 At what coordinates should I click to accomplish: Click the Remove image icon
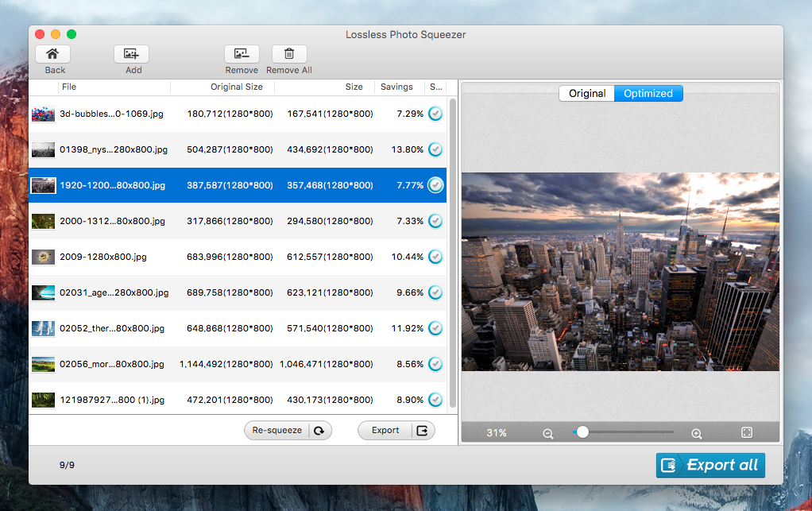click(242, 54)
